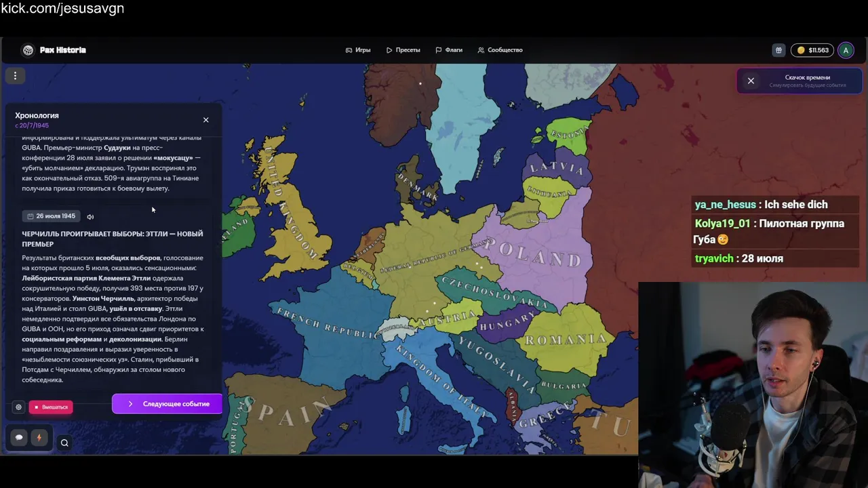Close the Хронология panel
868x488 pixels.
tap(206, 120)
